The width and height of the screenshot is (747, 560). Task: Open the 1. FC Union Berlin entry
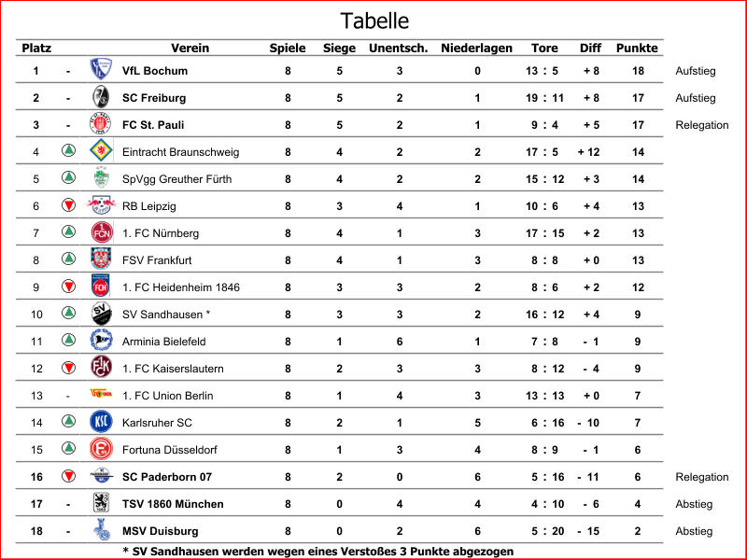(167, 396)
